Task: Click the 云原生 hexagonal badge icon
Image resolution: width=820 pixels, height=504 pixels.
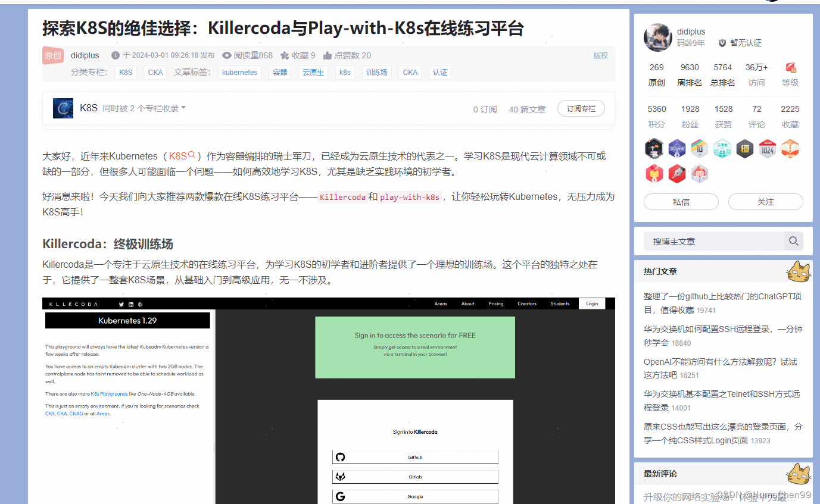Action: point(722,149)
